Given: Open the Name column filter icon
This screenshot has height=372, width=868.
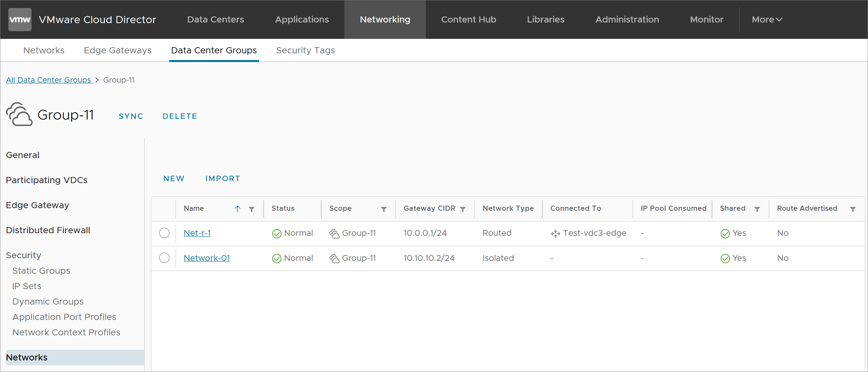Looking at the screenshot, I should pos(251,209).
